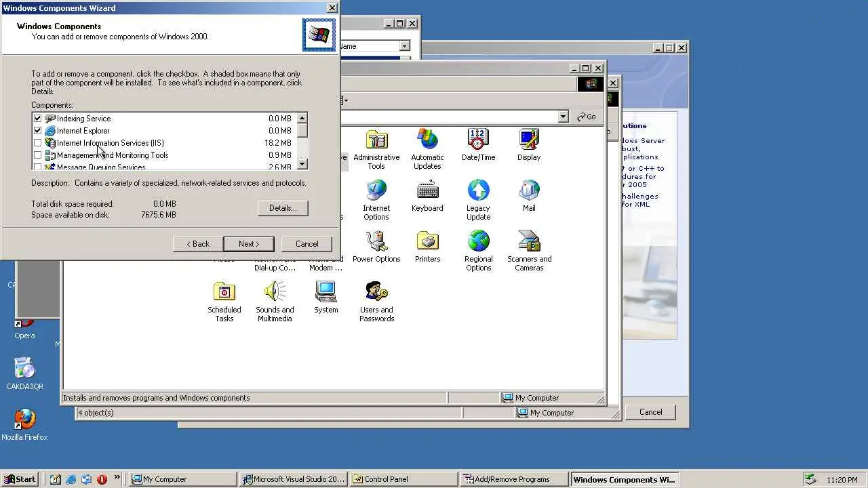
Task: Check Management and Monitoring Tools
Action: pyautogui.click(x=37, y=155)
